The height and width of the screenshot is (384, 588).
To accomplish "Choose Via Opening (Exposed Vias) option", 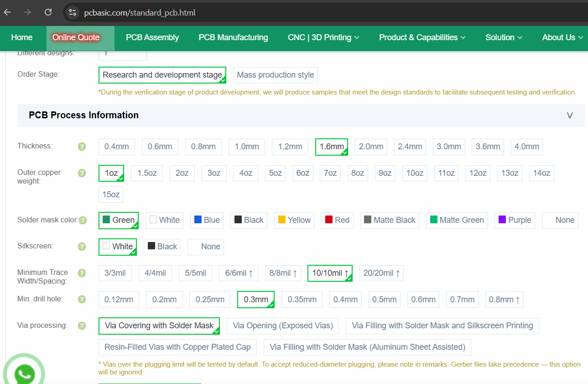I will coord(283,326).
